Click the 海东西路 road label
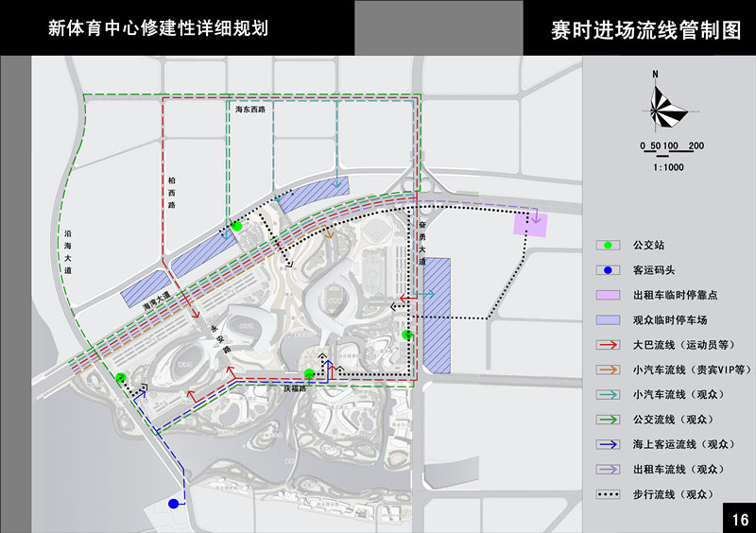This screenshot has width=756, height=533. tap(250, 110)
